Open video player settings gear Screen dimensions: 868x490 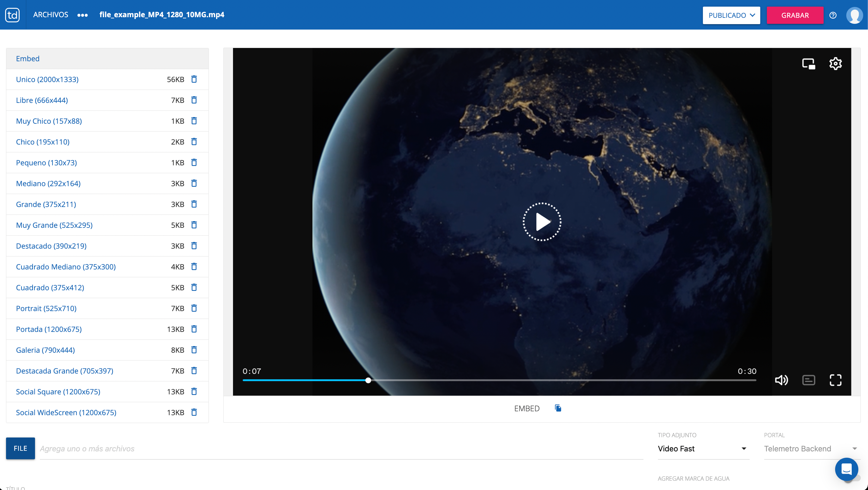[x=835, y=63]
